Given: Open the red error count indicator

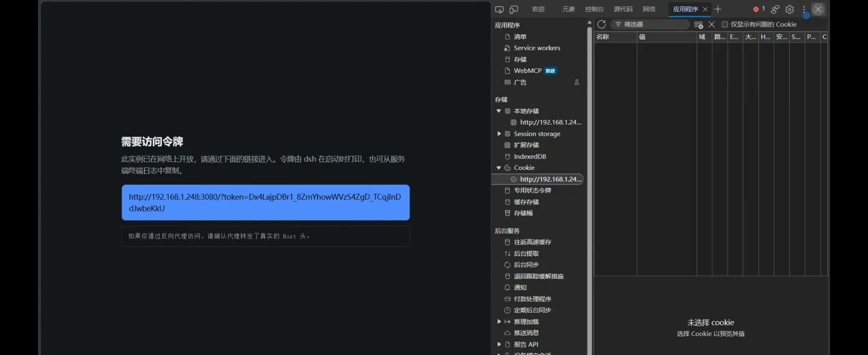Looking at the screenshot, I should pyautogui.click(x=759, y=9).
